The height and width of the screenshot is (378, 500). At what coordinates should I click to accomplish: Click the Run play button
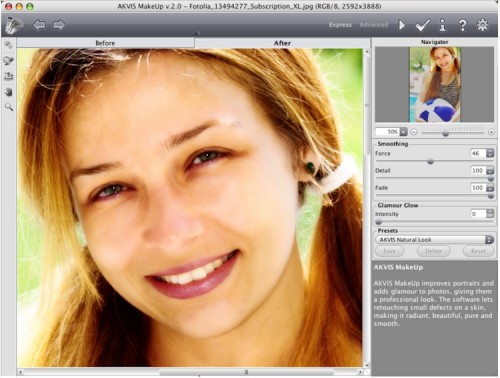[x=402, y=25]
